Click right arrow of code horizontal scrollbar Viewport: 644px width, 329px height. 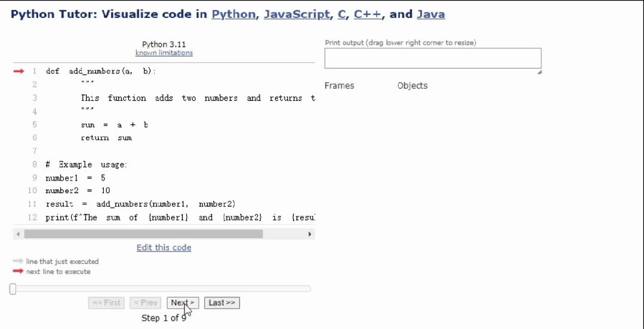[309, 234]
